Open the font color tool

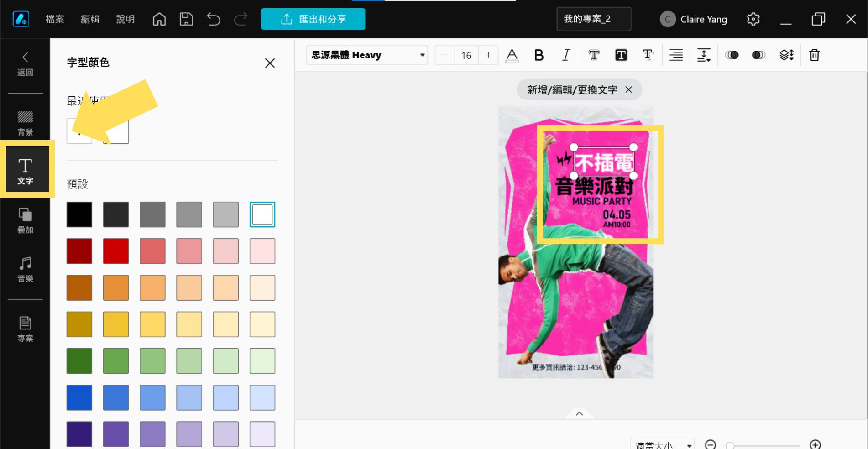coord(512,55)
